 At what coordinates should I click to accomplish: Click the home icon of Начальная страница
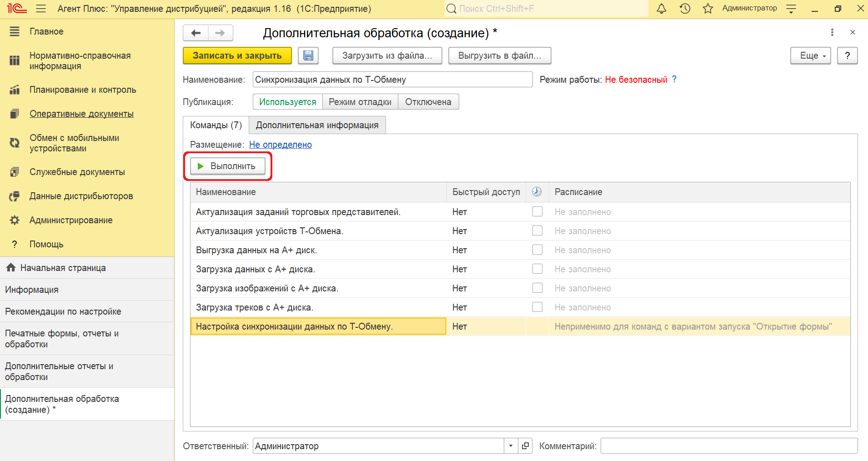(11, 267)
